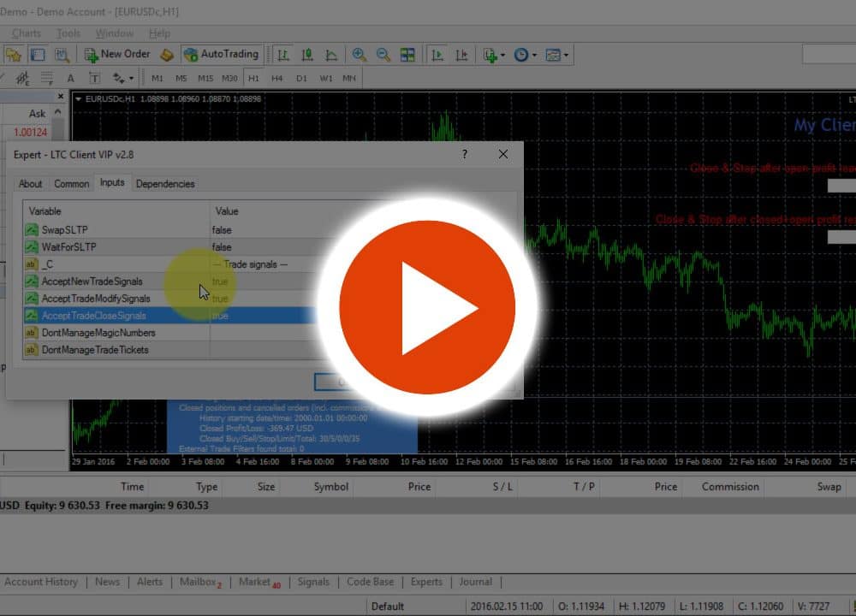The width and height of the screenshot is (856, 616).
Task: Select the SwapSLTP variable row
Action: click(x=171, y=229)
